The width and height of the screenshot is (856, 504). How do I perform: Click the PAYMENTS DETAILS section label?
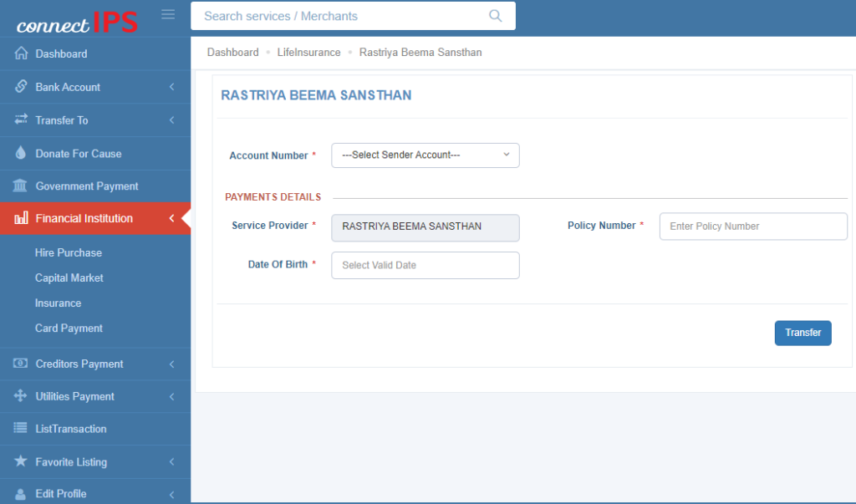[x=273, y=197]
